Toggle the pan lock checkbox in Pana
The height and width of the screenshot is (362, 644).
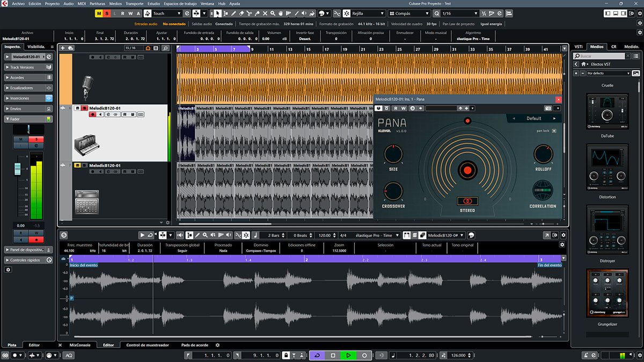tap(554, 130)
